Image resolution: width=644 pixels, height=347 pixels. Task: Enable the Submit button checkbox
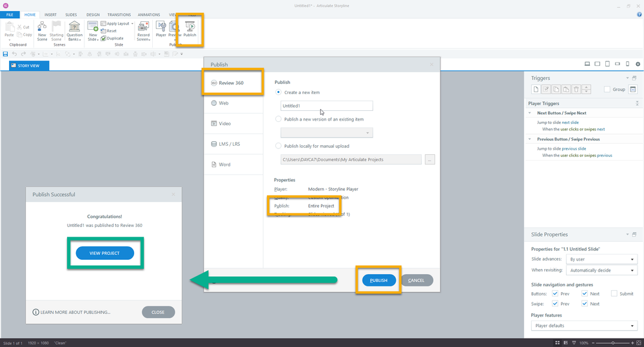click(x=614, y=293)
